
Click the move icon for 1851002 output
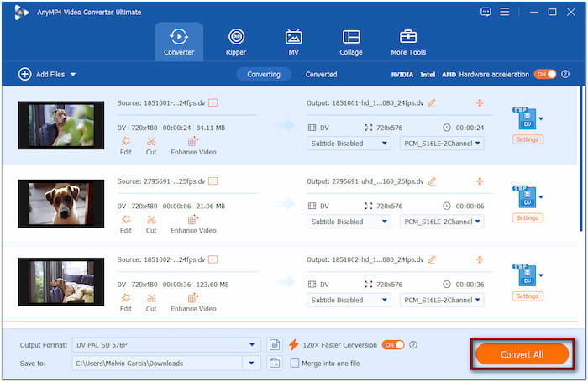[480, 259]
